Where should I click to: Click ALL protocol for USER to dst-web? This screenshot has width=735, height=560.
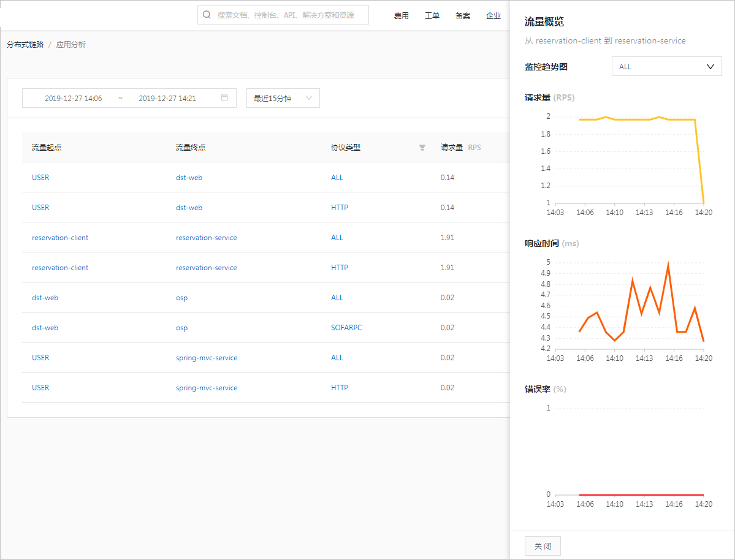[x=337, y=178]
